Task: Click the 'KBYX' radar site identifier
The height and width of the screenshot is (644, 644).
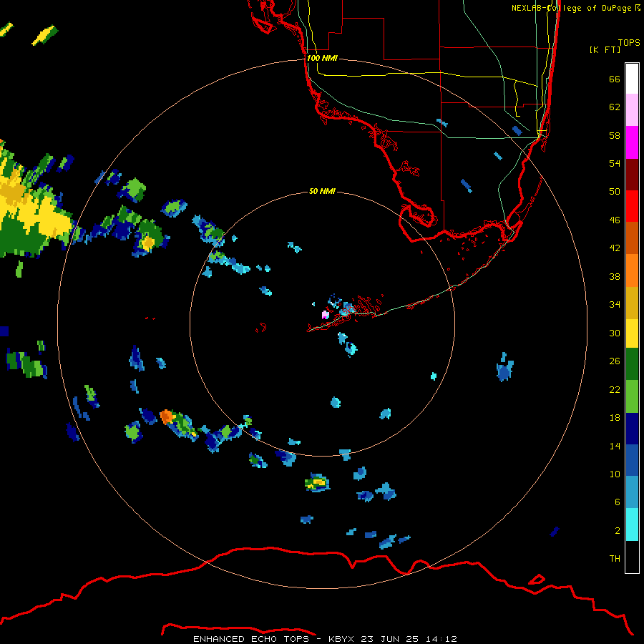Action: tap(341, 639)
